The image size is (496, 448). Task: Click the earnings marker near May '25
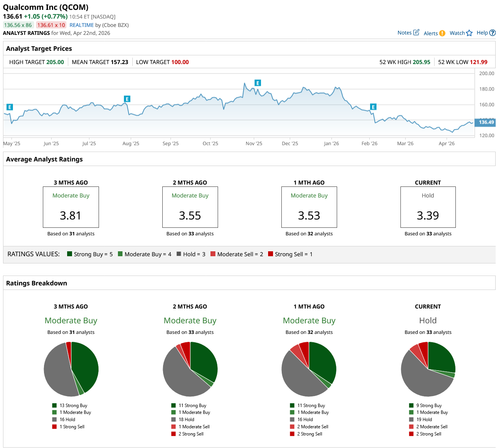10,107
